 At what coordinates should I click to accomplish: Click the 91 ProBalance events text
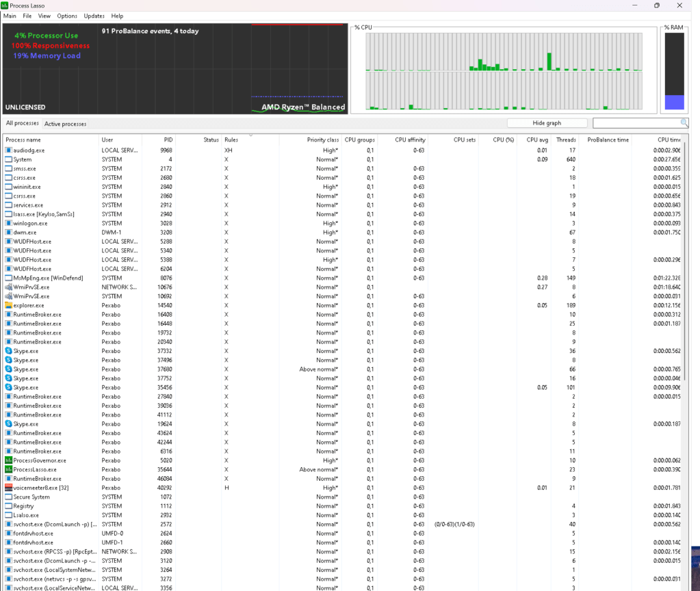tap(150, 31)
